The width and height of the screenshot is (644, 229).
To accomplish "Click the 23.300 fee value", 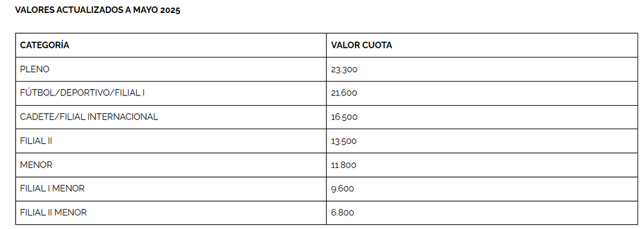I will (x=345, y=70).
